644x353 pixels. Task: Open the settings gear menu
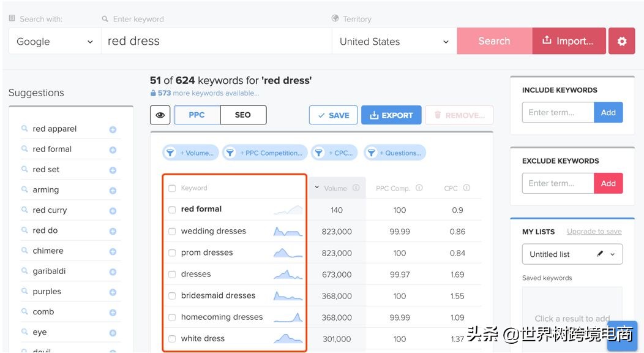(622, 41)
